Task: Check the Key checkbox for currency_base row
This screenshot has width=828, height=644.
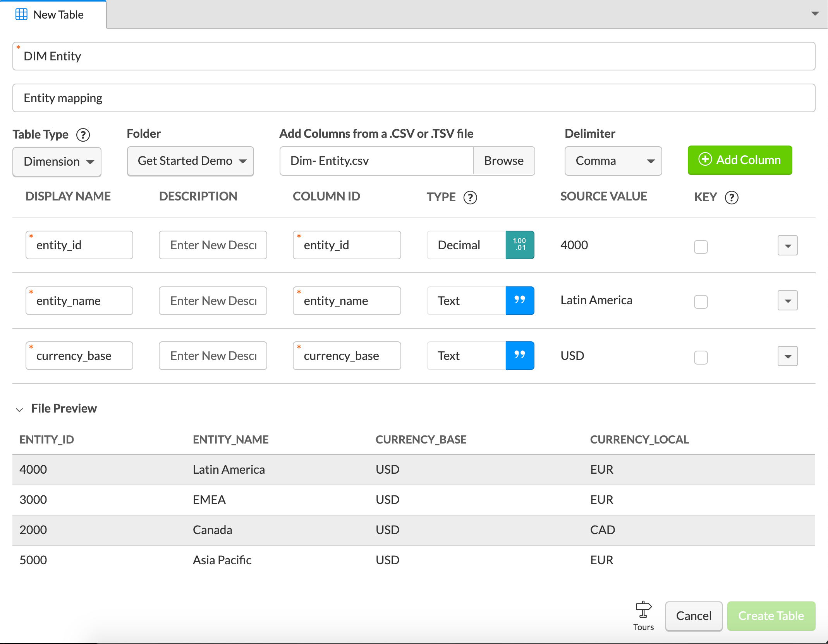Action: (701, 358)
